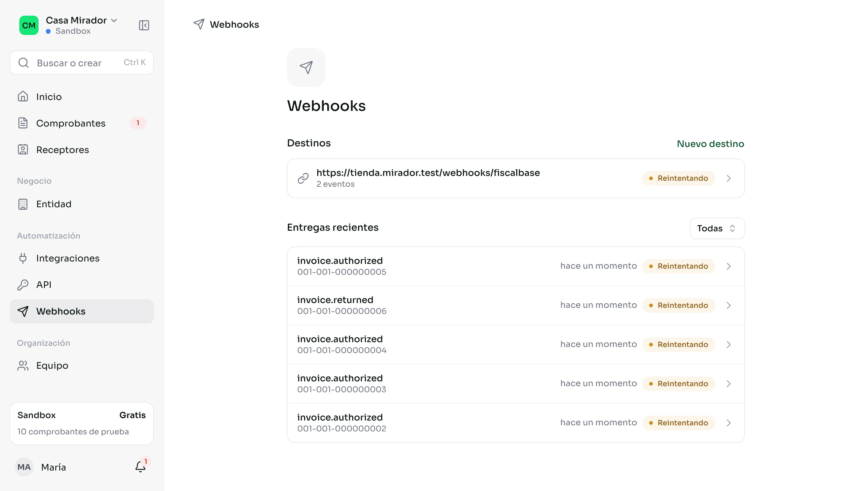Focus the Buscar o crear search field
868x491 pixels.
pos(82,63)
